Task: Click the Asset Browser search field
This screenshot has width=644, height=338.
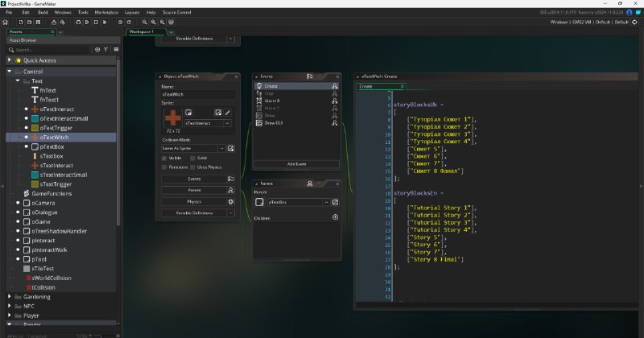Action: tap(48, 50)
